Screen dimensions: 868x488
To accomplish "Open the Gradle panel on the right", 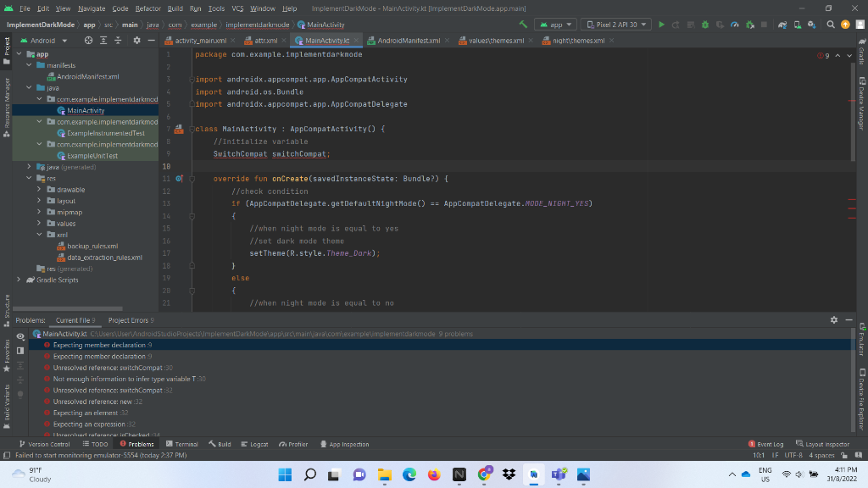I will point(862,55).
